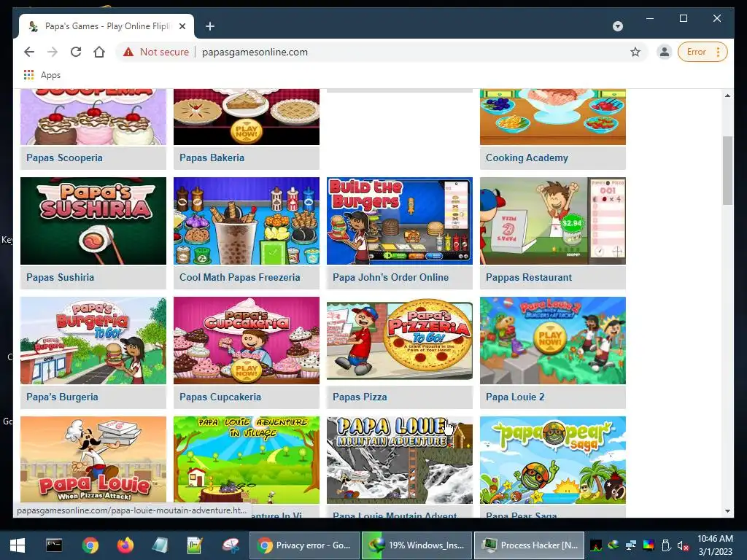This screenshot has width=747, height=560.
Task: Open the Windows Start menu
Action: pyautogui.click(x=18, y=545)
